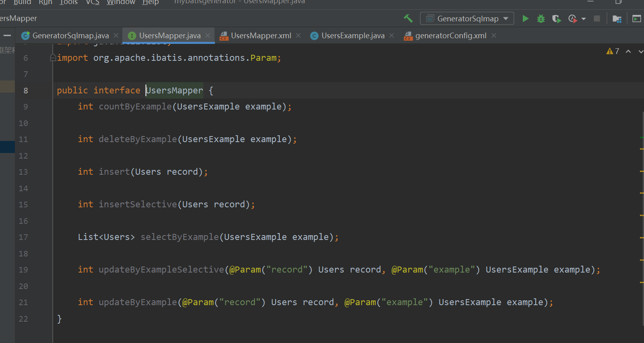Go to previous highlighted problem arrow

(628, 51)
